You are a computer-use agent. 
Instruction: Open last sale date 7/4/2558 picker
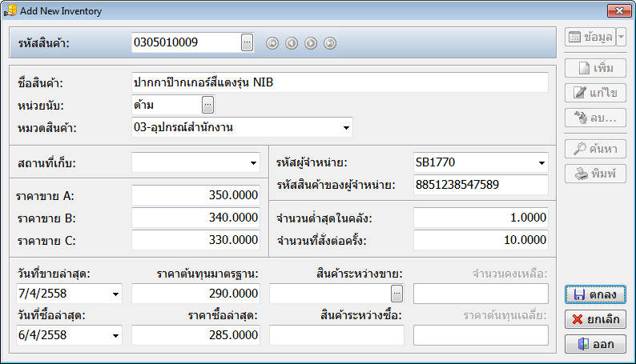[116, 294]
